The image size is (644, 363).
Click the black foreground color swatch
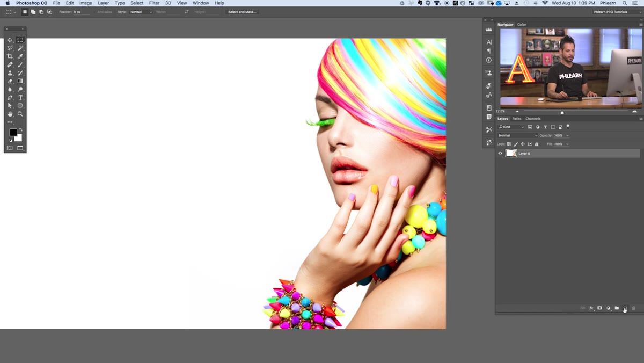tap(13, 133)
